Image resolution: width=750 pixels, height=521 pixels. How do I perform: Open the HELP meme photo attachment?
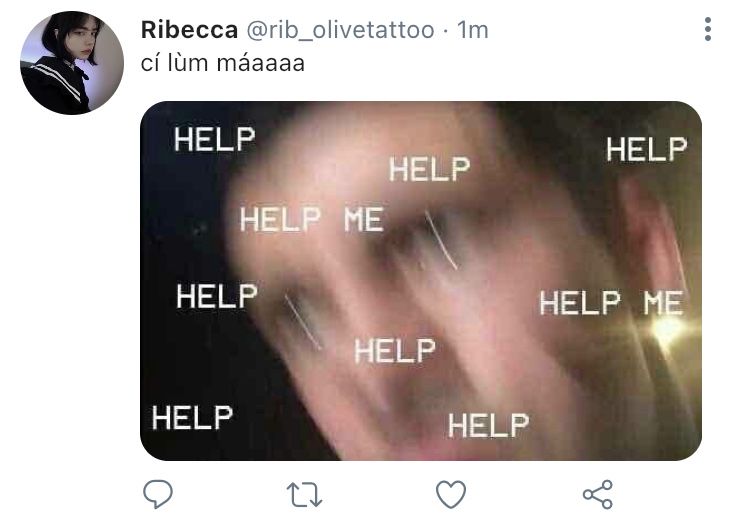coord(421,281)
